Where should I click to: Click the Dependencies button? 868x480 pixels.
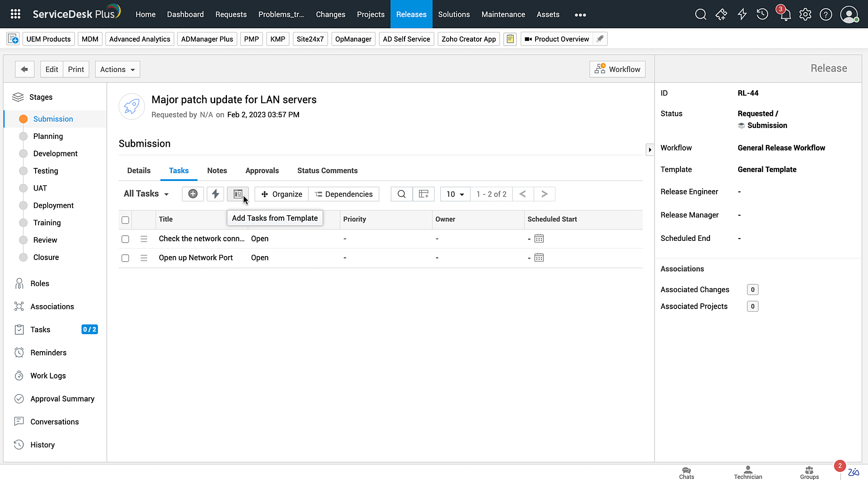click(x=344, y=194)
